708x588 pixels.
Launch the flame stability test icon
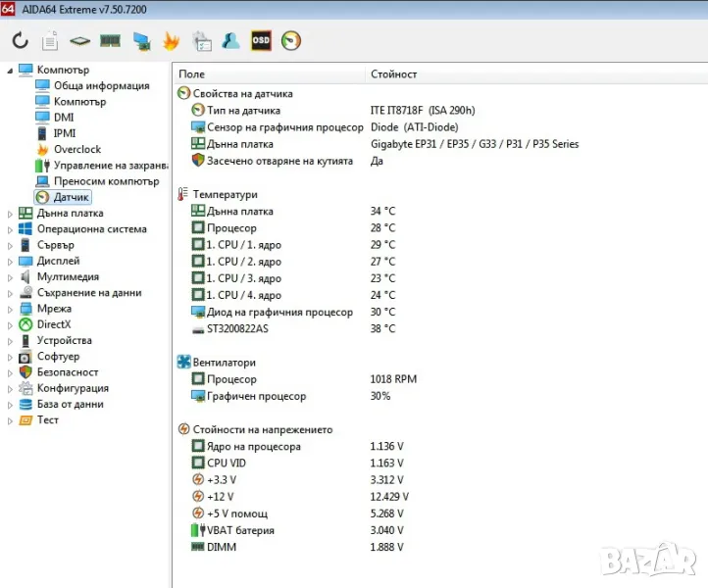coord(171,41)
